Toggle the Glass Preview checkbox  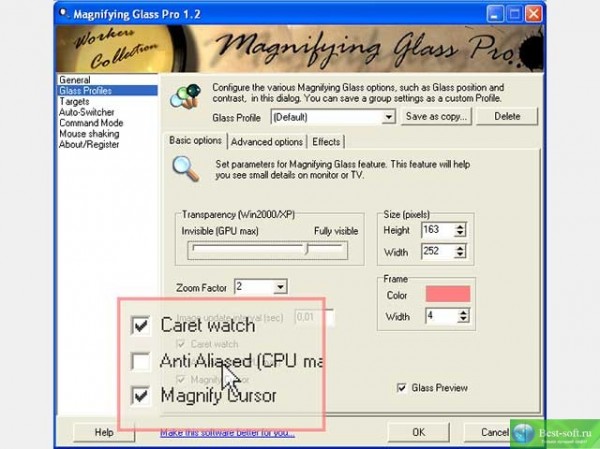[401, 388]
